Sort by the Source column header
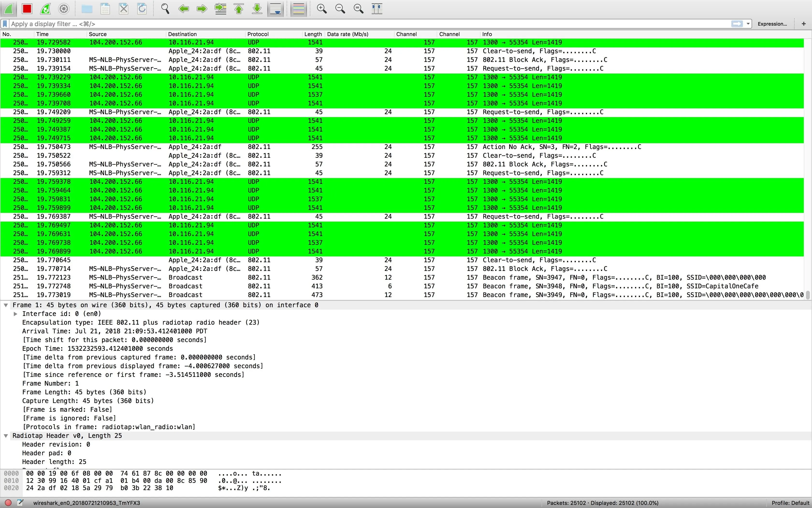 click(126, 34)
